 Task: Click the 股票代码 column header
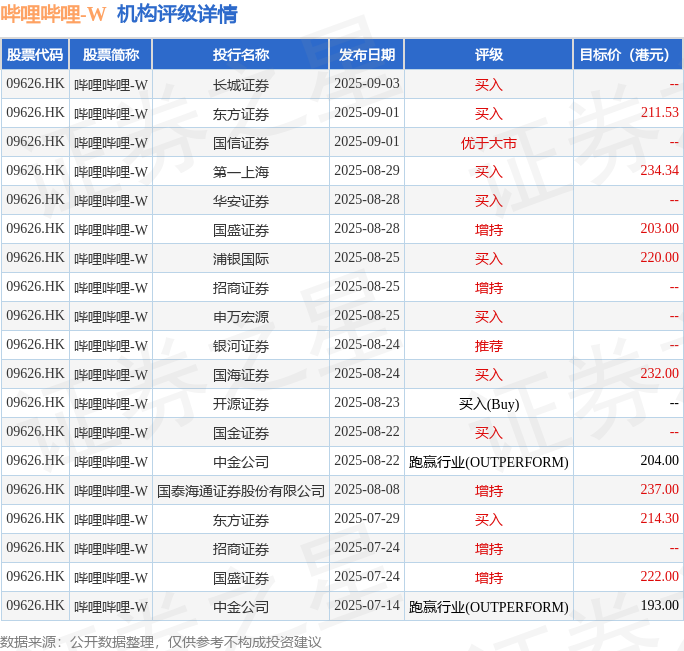pos(35,55)
